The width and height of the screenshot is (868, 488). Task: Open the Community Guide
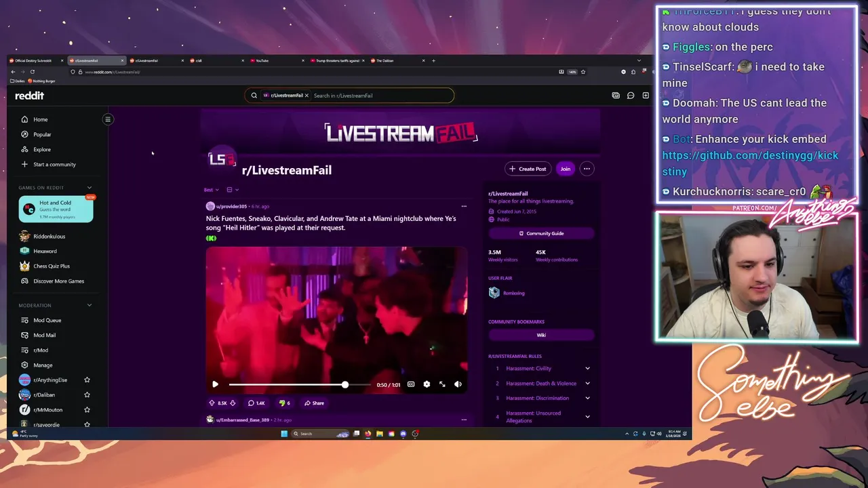[541, 233]
